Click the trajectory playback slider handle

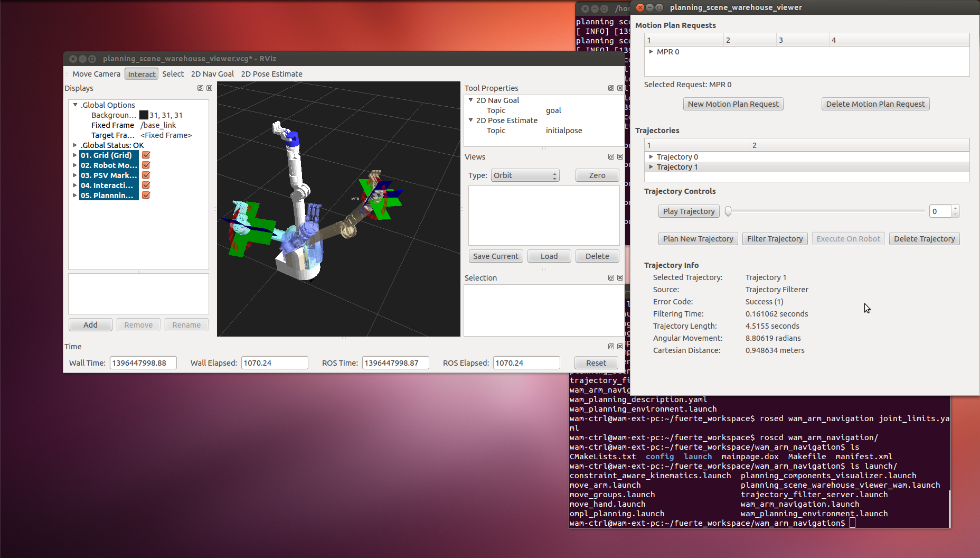tap(728, 211)
